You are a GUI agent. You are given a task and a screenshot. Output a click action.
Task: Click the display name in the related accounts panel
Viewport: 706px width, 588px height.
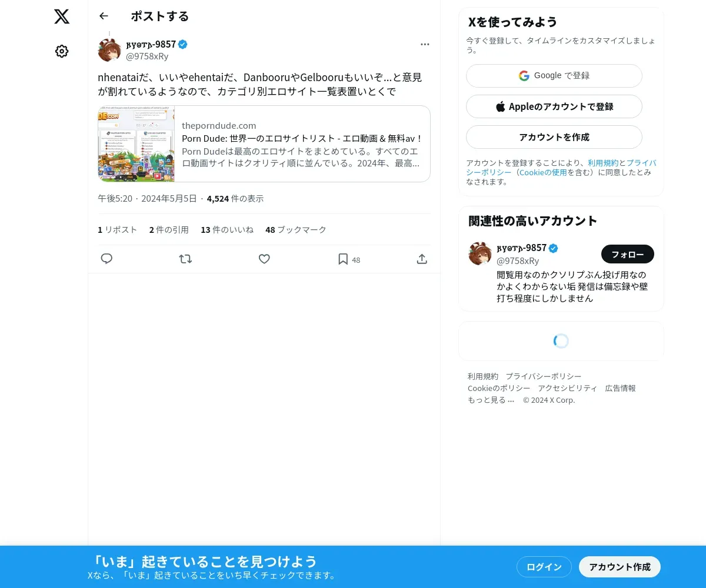click(x=522, y=248)
